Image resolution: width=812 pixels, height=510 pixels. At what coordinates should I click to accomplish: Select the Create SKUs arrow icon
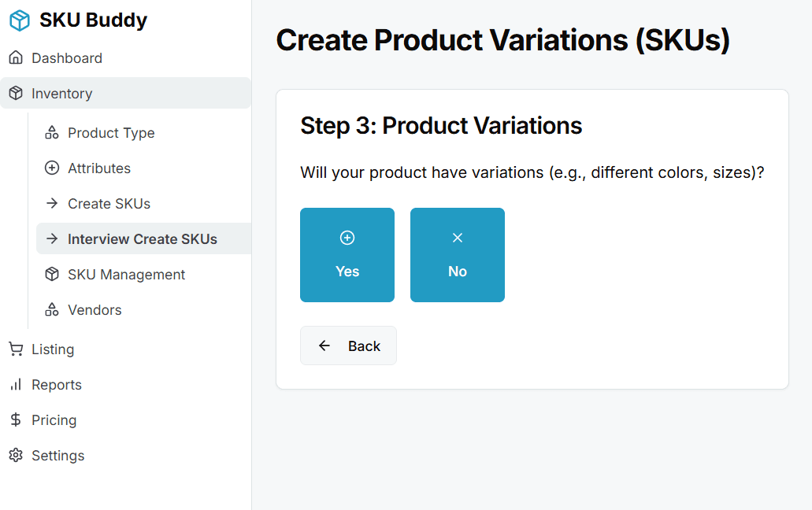(x=51, y=203)
